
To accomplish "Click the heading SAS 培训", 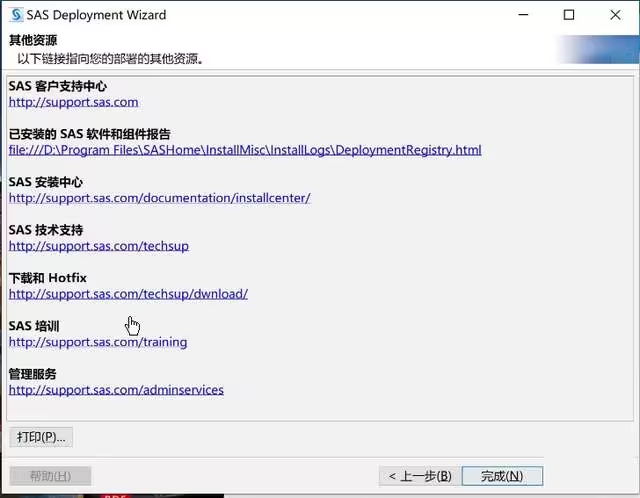I will click(34, 326).
